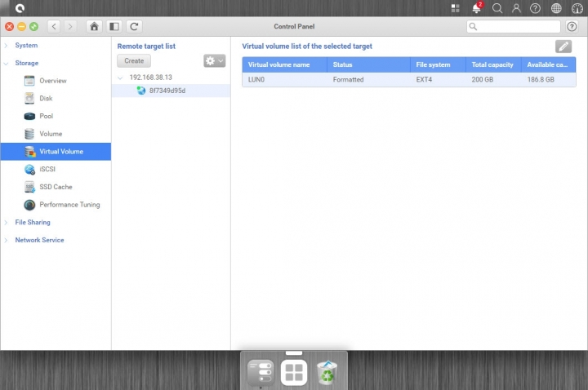Image resolution: width=588 pixels, height=390 pixels.
Task: Open Control Panel help icon
Action: tap(572, 26)
